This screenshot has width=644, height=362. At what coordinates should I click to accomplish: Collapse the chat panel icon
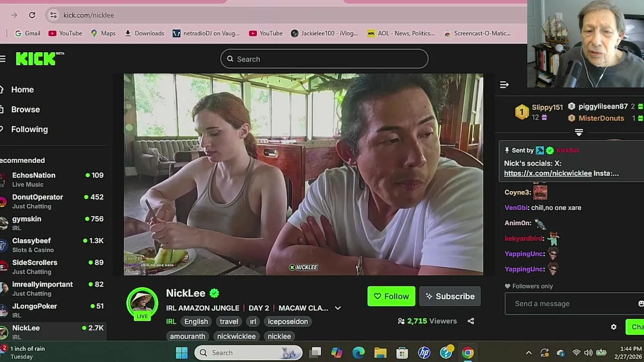504,84
